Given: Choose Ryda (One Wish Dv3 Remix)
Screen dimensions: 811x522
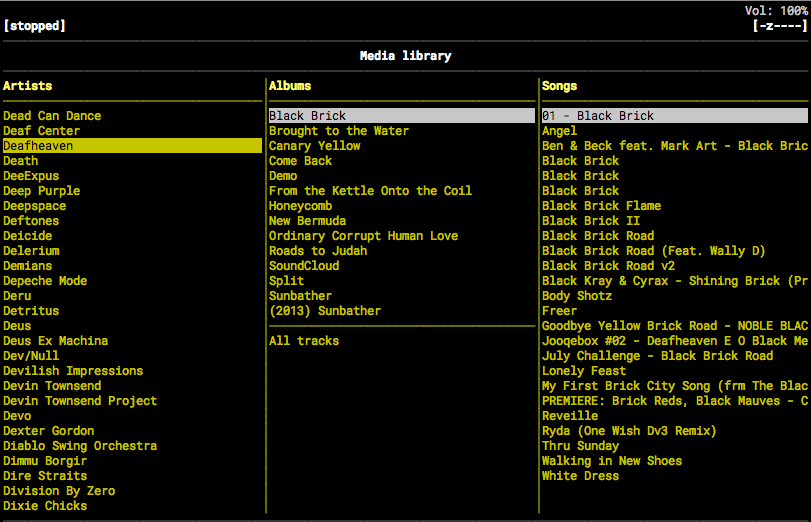Looking at the screenshot, I should (x=629, y=431).
